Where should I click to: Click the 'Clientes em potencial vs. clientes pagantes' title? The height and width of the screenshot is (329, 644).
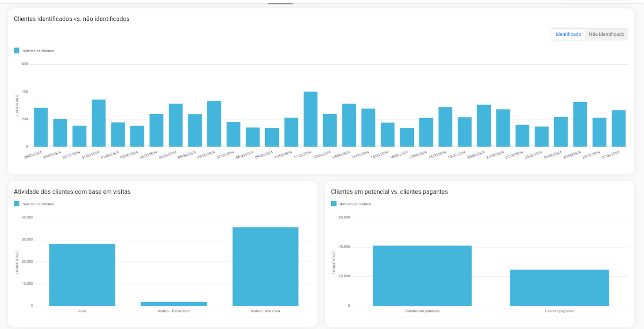(389, 192)
